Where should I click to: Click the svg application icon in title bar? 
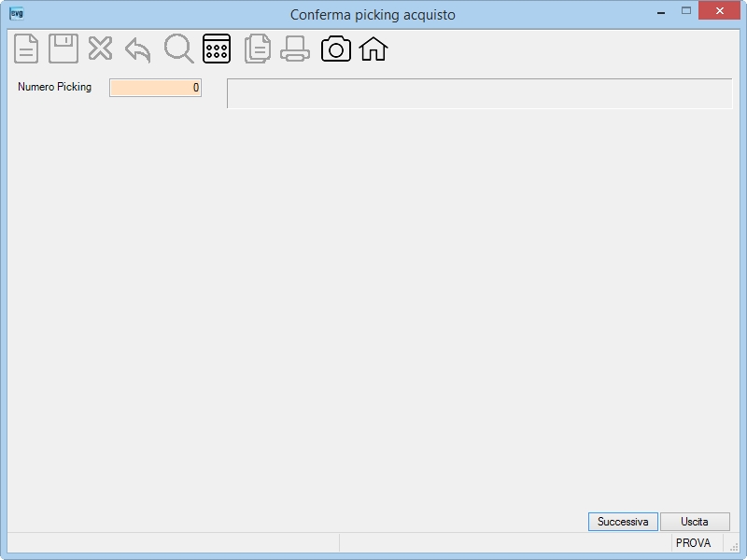point(17,13)
